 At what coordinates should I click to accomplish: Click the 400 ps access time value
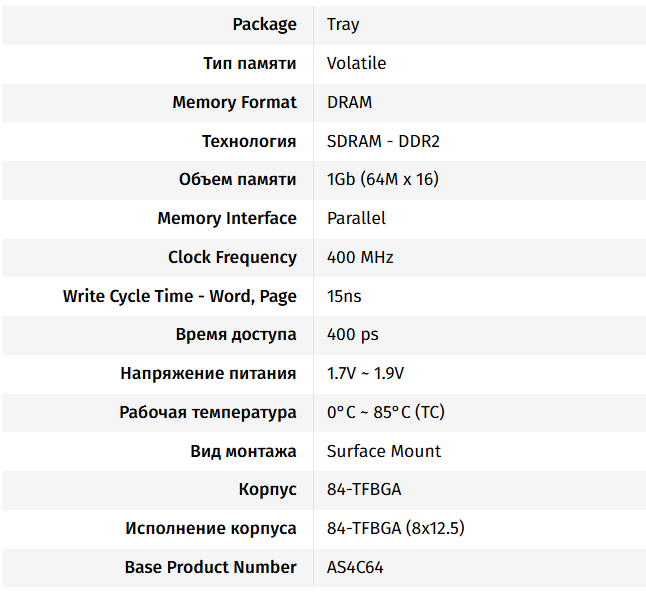click(353, 335)
